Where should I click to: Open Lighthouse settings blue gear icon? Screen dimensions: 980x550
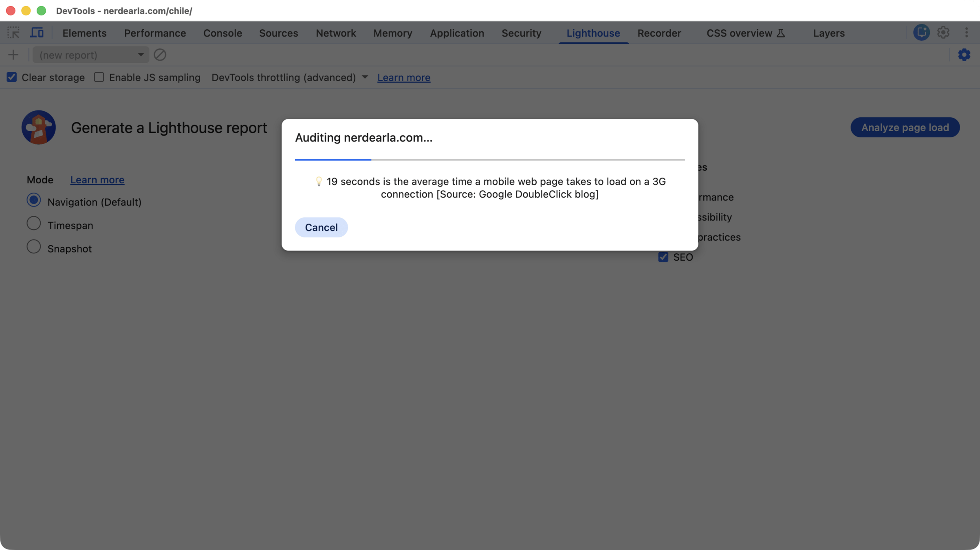click(x=964, y=55)
